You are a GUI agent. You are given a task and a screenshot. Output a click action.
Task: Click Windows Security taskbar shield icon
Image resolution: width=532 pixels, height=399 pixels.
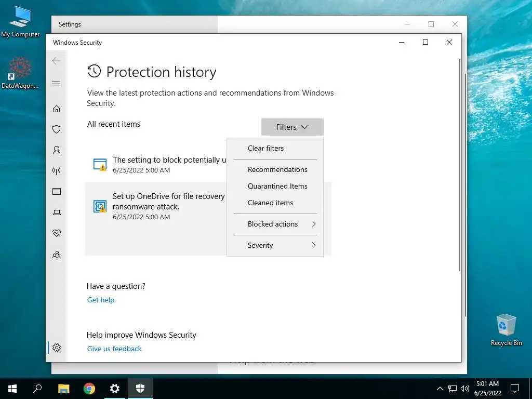[140, 389]
